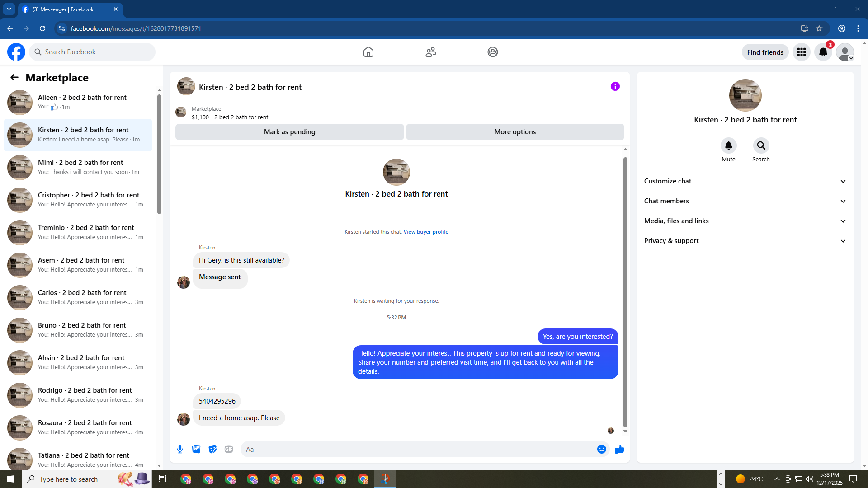The image size is (868, 488).
Task: Expand Customize chat section
Action: tap(745, 181)
